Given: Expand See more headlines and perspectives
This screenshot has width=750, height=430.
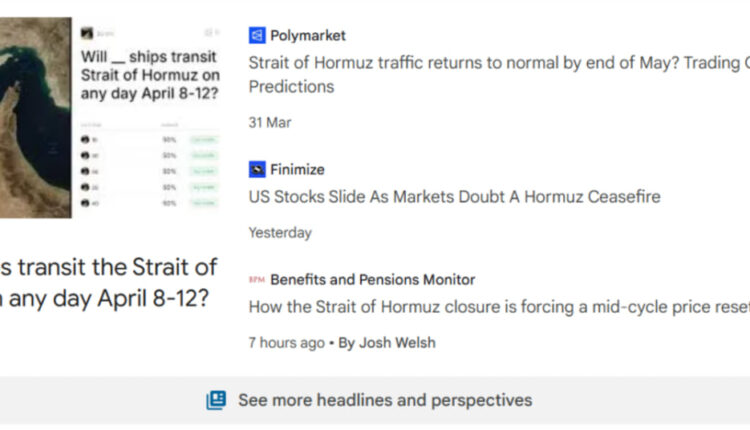Looking at the screenshot, I should pyautogui.click(x=384, y=400).
